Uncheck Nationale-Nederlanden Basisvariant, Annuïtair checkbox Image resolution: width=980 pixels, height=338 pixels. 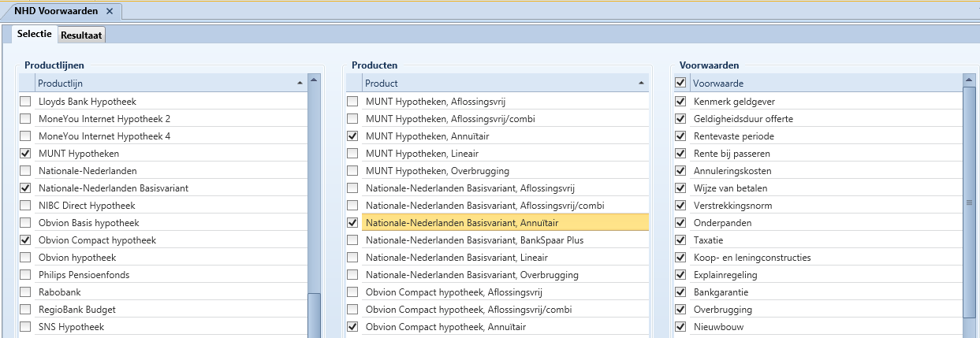coord(352,223)
